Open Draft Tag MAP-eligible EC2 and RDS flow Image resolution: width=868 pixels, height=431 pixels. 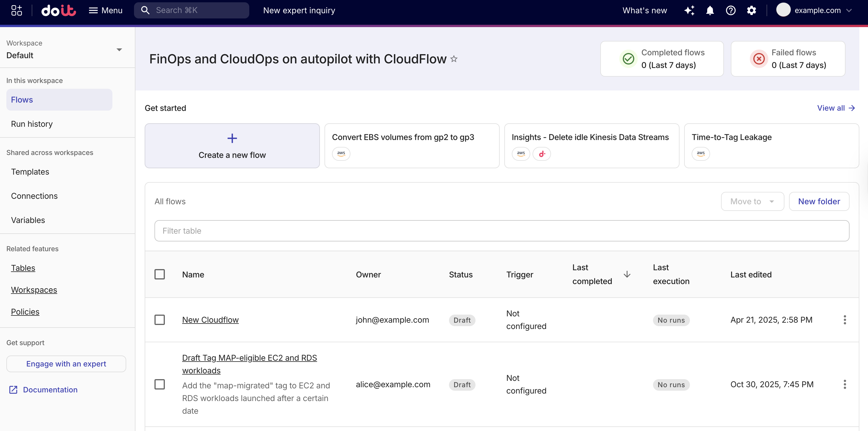click(x=249, y=364)
